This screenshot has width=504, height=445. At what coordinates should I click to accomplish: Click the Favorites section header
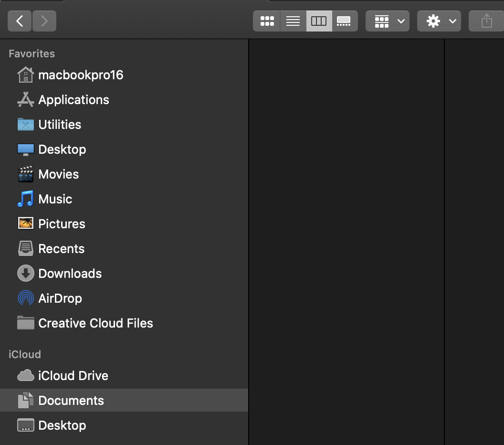tap(32, 53)
